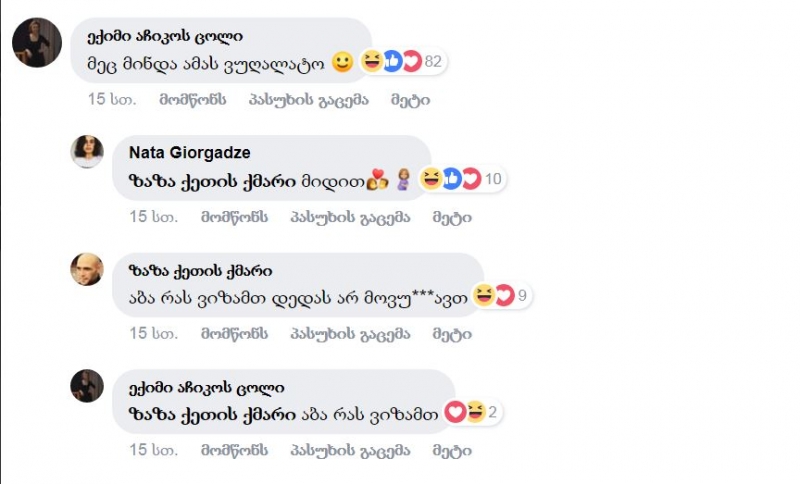Like Nata Giorgadze's reply with მომწონს

(234, 217)
